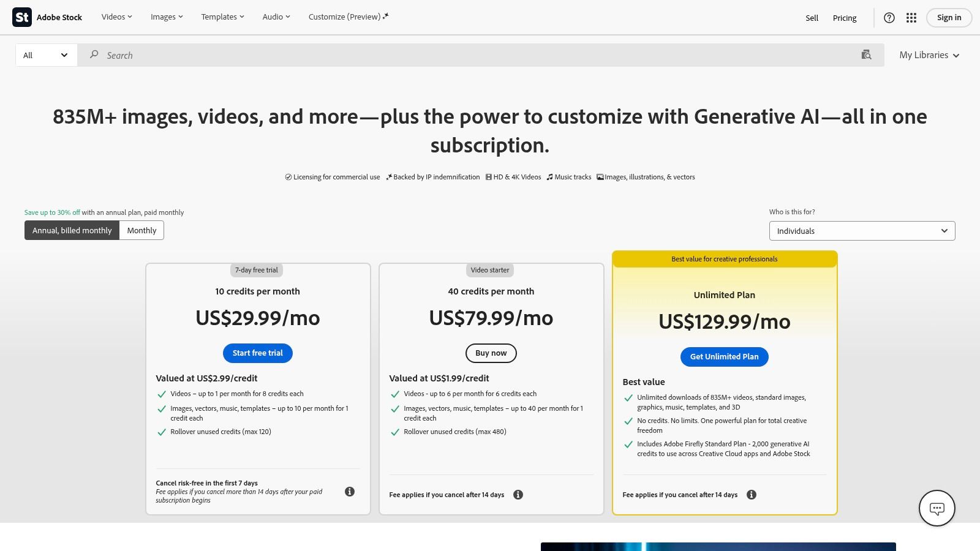Click the 40 credits per month heading
The image size is (980, 551).
pos(491,291)
